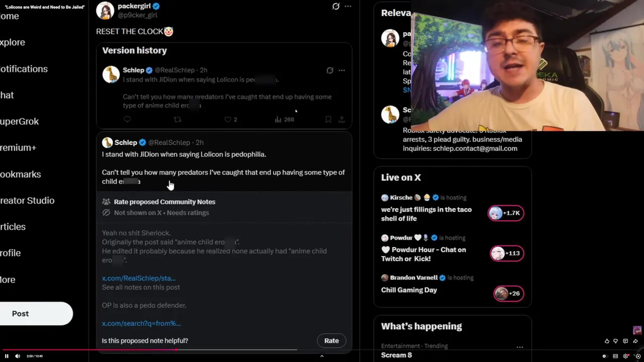
Task: Open Articles in sidebar
Action: (13, 227)
